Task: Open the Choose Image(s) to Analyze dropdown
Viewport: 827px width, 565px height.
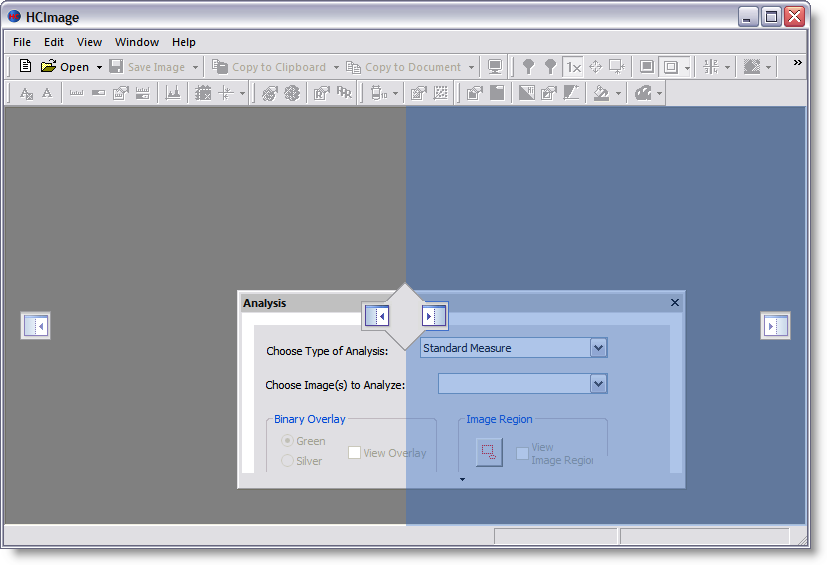Action: point(598,384)
